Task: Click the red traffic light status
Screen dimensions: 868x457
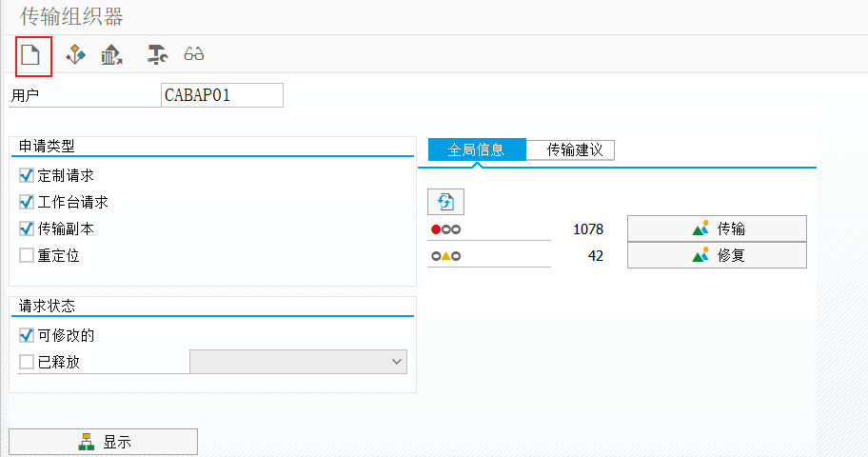Action: [x=445, y=229]
